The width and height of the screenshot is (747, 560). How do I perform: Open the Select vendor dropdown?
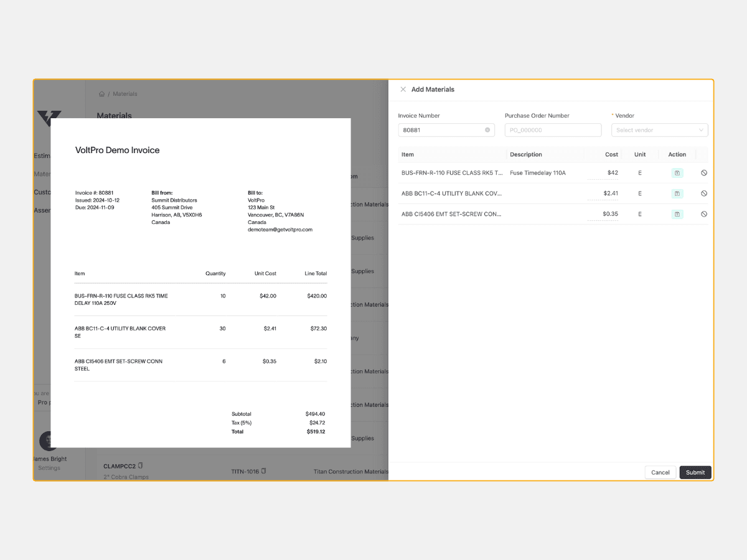[x=659, y=129]
